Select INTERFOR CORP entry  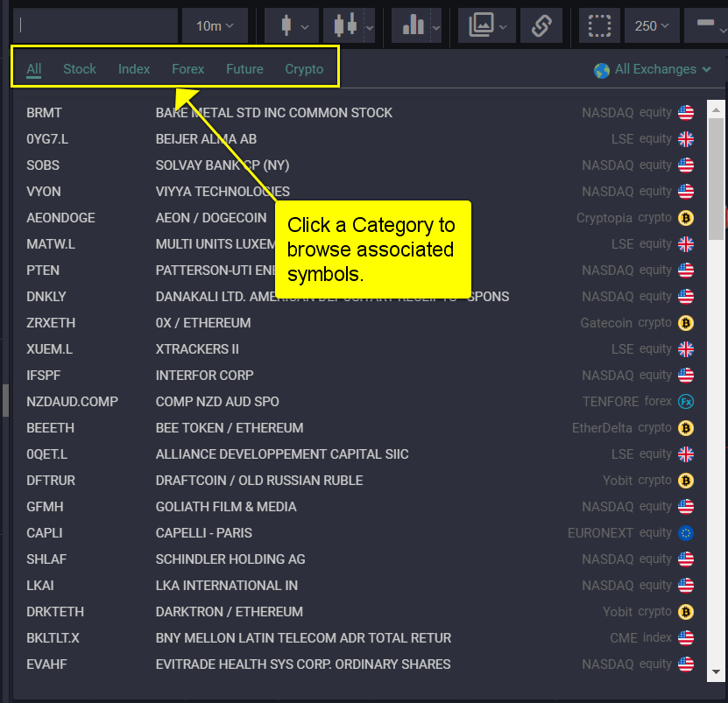click(x=205, y=376)
